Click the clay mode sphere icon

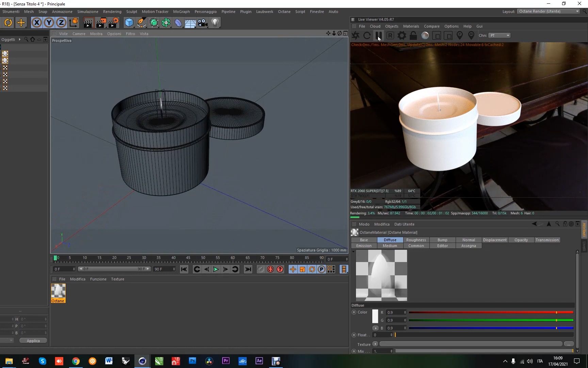coord(425,35)
